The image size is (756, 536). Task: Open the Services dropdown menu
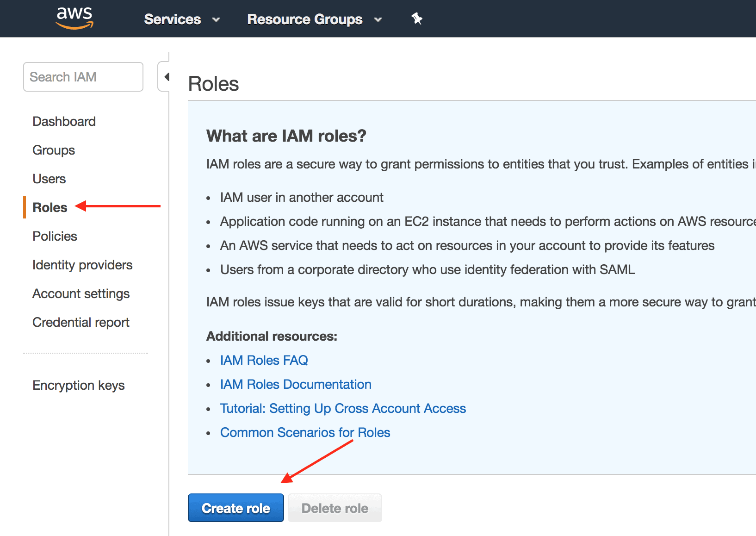point(182,19)
